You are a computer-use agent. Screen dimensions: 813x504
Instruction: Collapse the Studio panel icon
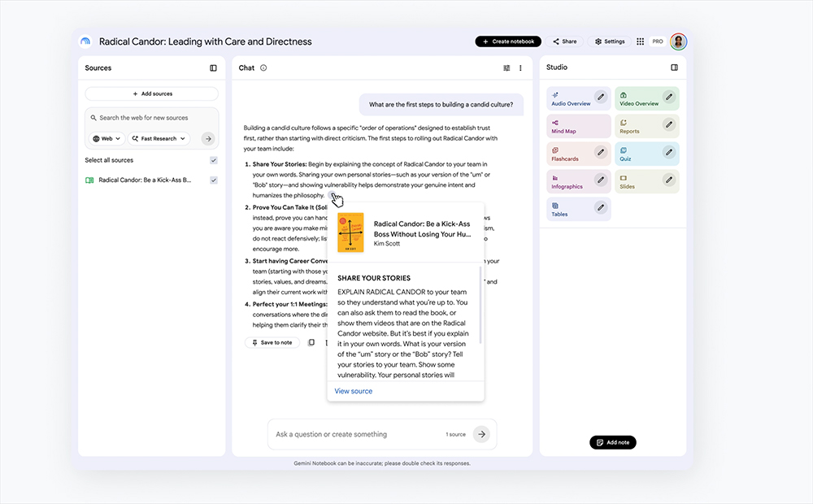pyautogui.click(x=674, y=67)
